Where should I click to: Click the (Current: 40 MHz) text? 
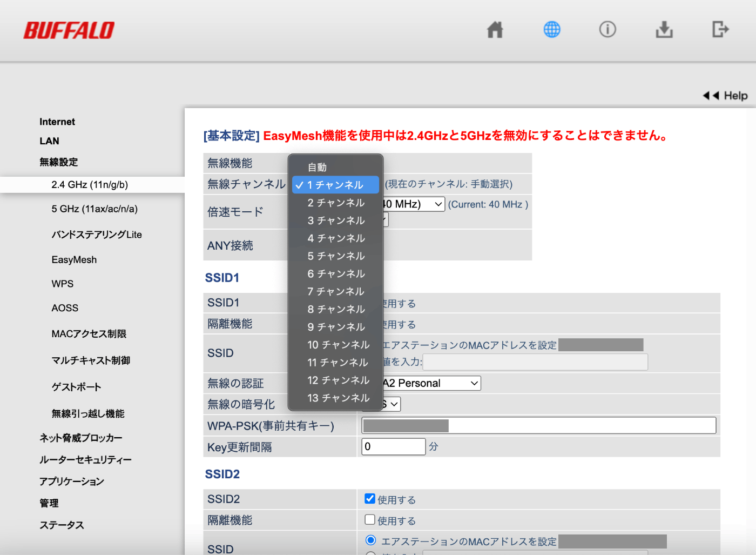488,204
